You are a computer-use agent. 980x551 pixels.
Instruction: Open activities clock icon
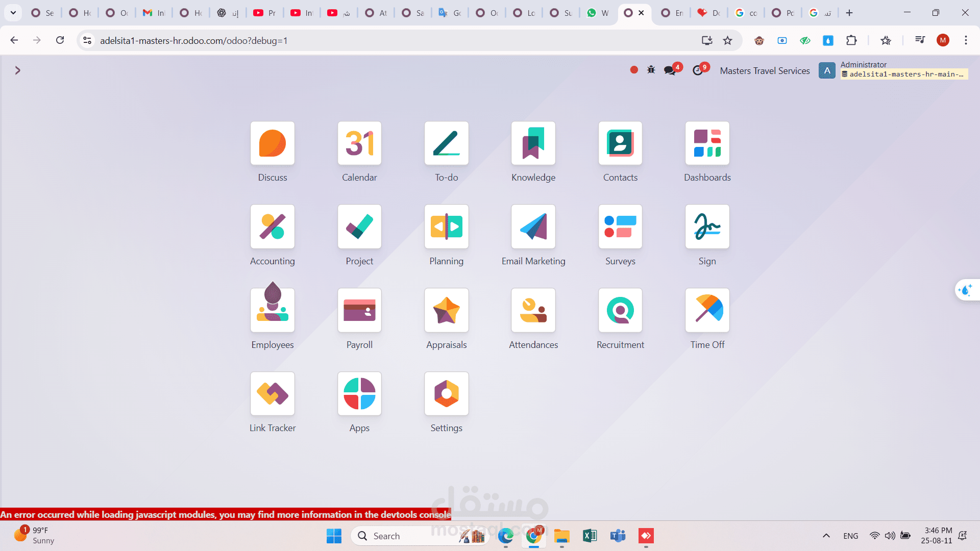point(698,70)
